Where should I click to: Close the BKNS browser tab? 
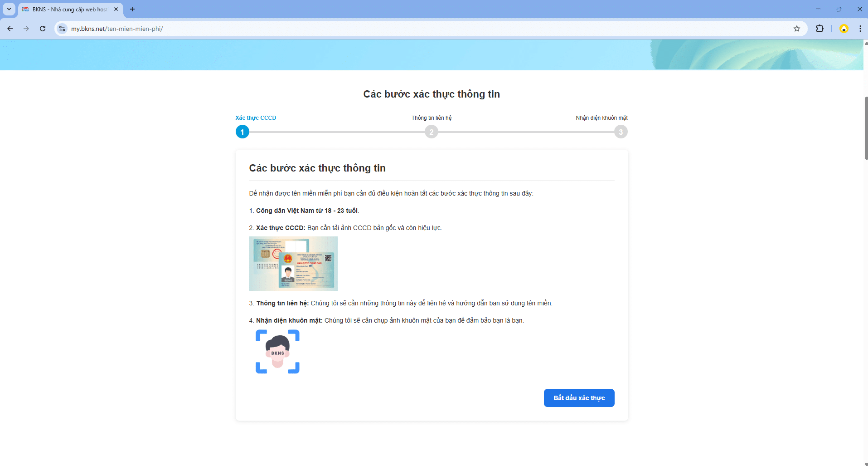(x=116, y=9)
